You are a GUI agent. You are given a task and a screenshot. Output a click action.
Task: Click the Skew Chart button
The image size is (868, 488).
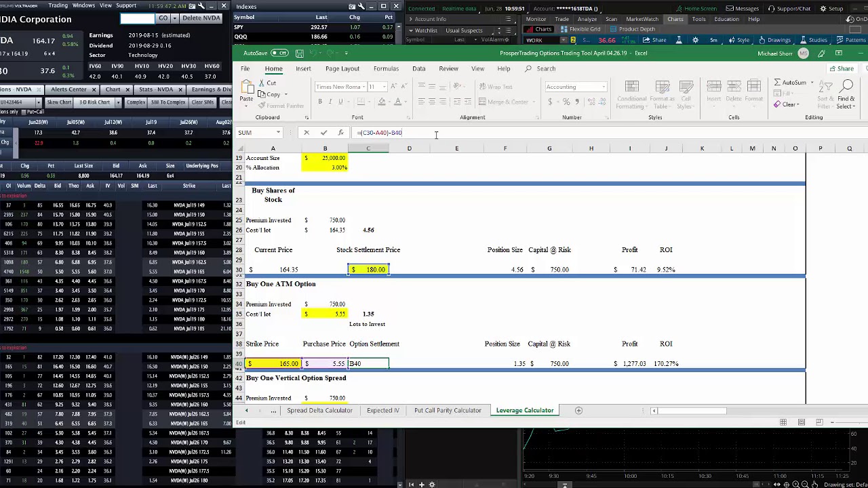coord(59,102)
